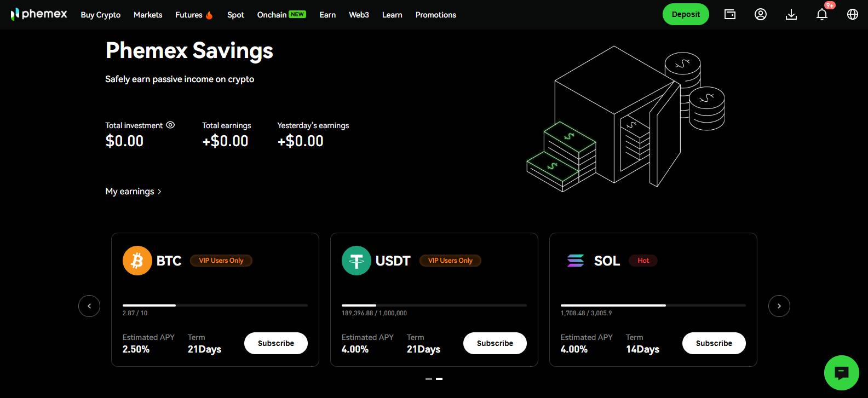Viewport: 868px width, 398px height.
Task: Click the Phemex logo
Action: pyautogui.click(x=39, y=14)
